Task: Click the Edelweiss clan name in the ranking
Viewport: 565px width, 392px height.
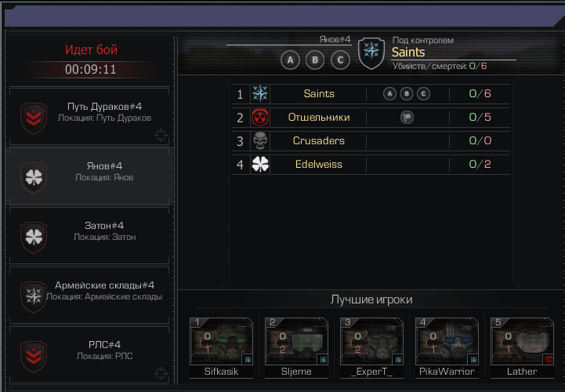Action: pos(319,165)
